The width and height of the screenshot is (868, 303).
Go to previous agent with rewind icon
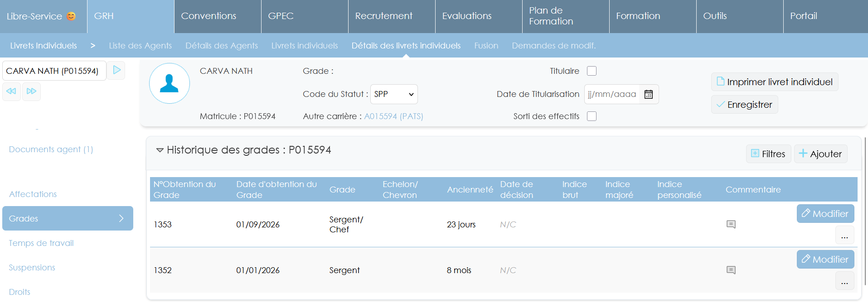[x=11, y=91]
